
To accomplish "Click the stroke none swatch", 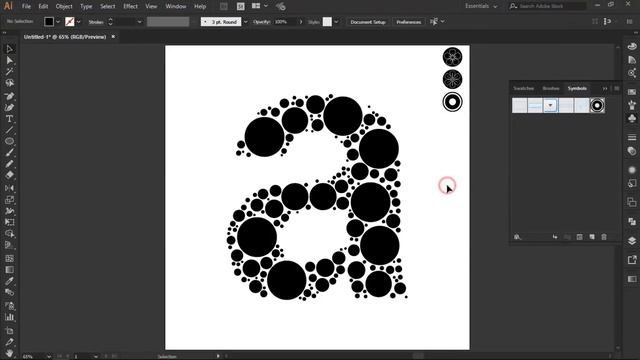I will tap(70, 22).
